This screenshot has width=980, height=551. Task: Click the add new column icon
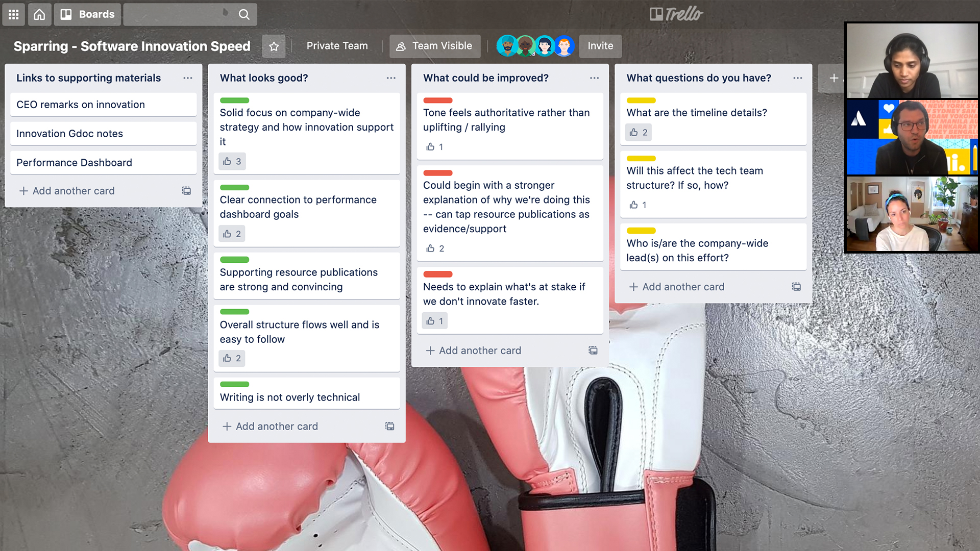click(834, 78)
